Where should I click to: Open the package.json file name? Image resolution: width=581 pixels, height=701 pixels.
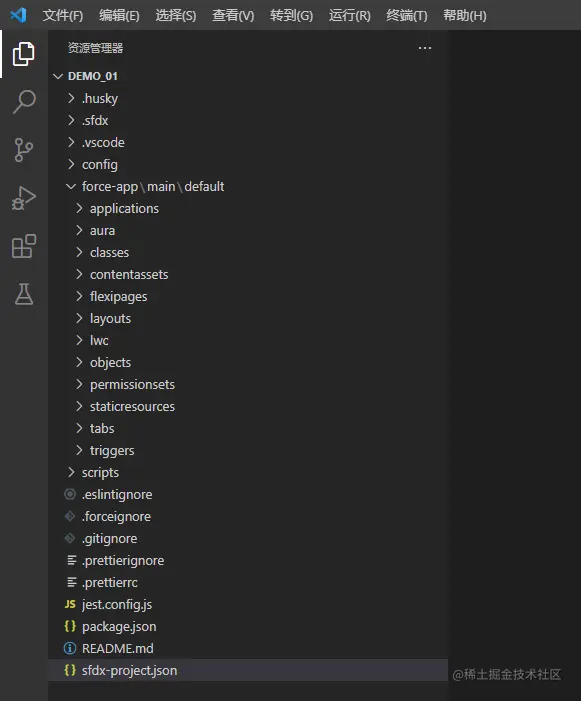tap(119, 627)
